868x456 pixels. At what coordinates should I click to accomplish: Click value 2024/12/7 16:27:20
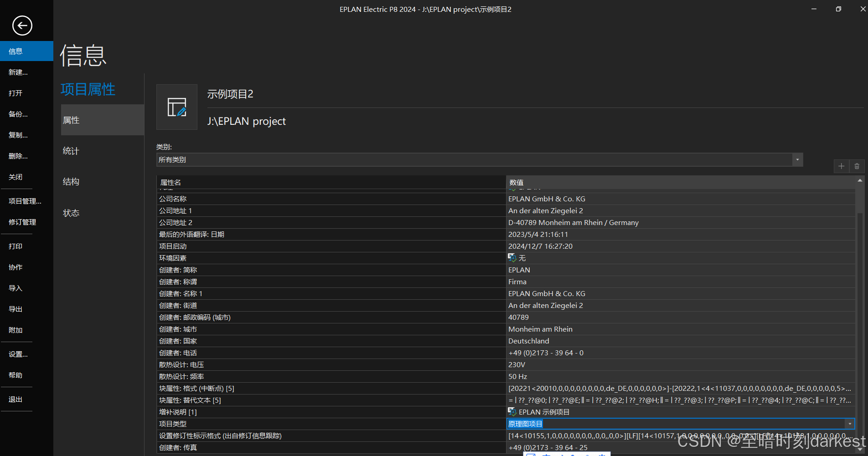click(681, 246)
